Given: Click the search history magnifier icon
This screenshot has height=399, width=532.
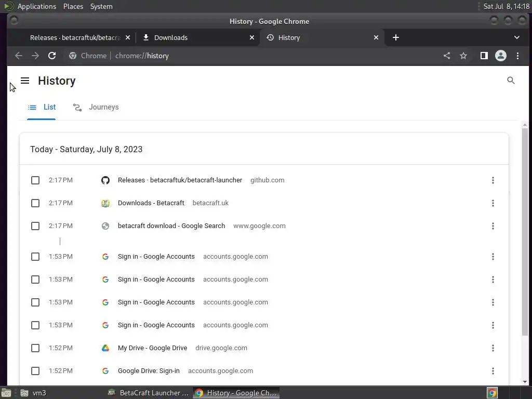Looking at the screenshot, I should point(511,81).
